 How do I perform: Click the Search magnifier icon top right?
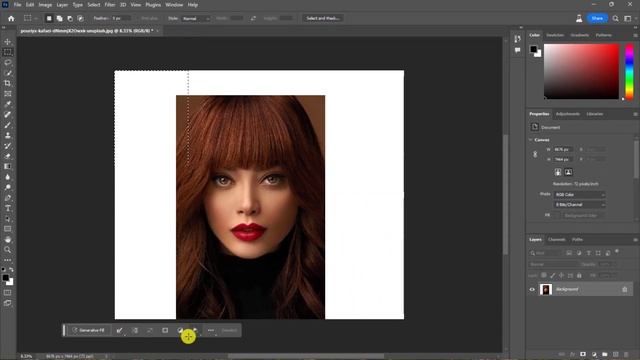[616, 18]
